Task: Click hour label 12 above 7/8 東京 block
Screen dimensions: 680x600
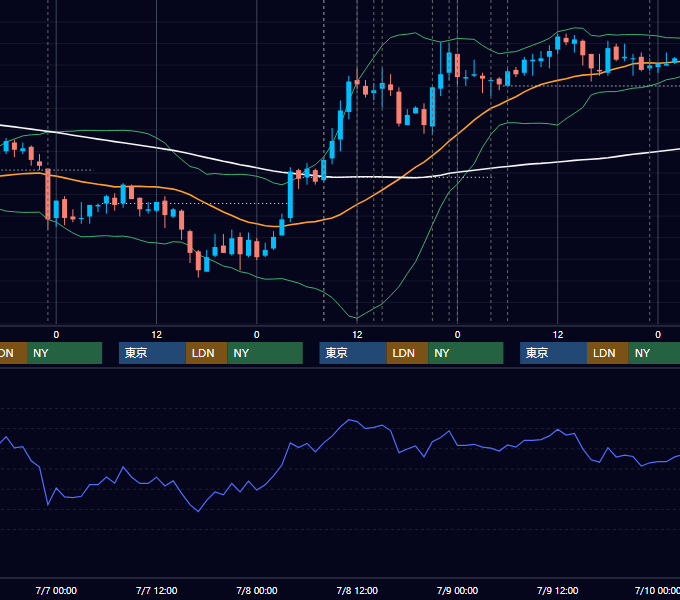Action: pyautogui.click(x=357, y=335)
